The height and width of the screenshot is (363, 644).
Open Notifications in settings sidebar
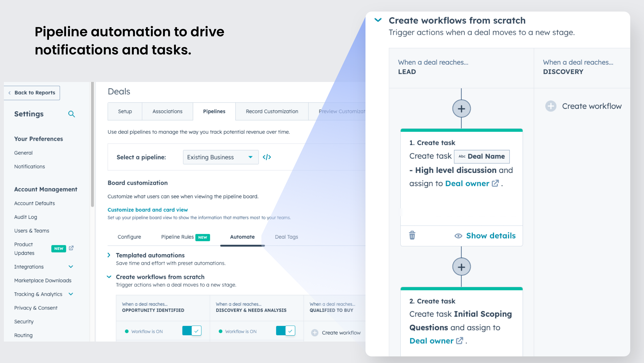coord(29,167)
